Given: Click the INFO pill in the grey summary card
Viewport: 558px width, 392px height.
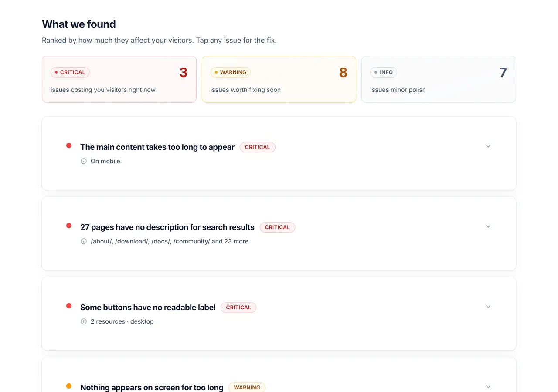Looking at the screenshot, I should [x=384, y=72].
